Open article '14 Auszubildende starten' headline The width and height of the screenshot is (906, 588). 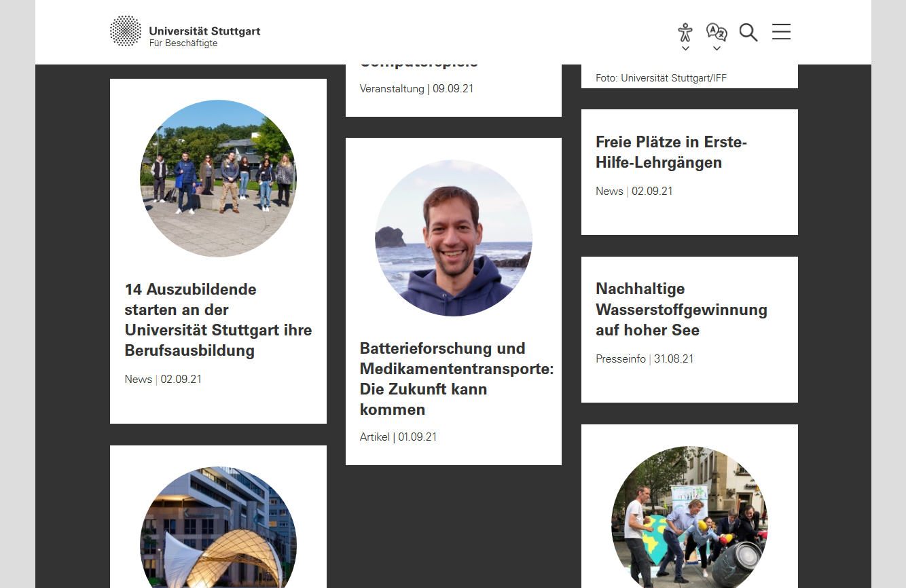click(218, 320)
